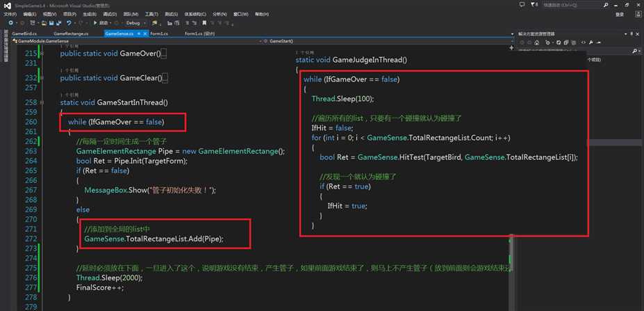644x311 pixels.
Task: Toggle auto-hide pin on Solution Explorer
Action: (x=631, y=33)
